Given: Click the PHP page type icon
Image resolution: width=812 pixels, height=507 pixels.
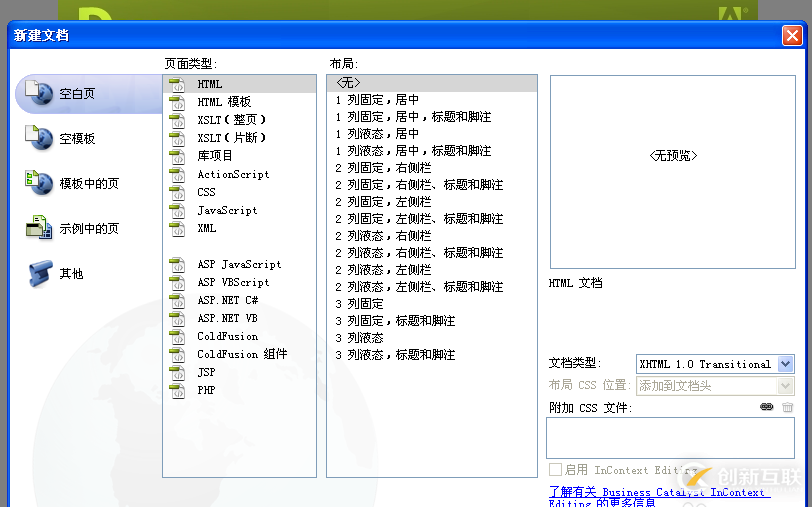Looking at the screenshot, I should point(177,390).
